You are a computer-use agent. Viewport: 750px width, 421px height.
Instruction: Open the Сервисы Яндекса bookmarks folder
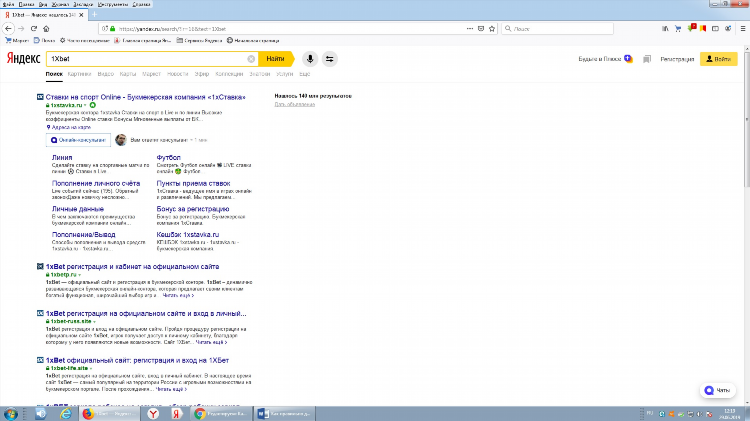199,41
